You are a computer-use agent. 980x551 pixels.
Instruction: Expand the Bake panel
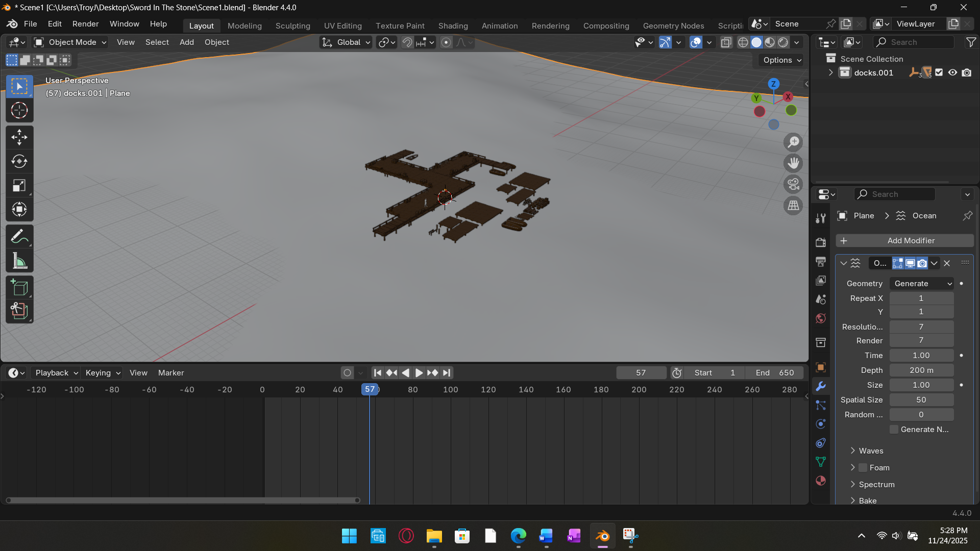[867, 500]
